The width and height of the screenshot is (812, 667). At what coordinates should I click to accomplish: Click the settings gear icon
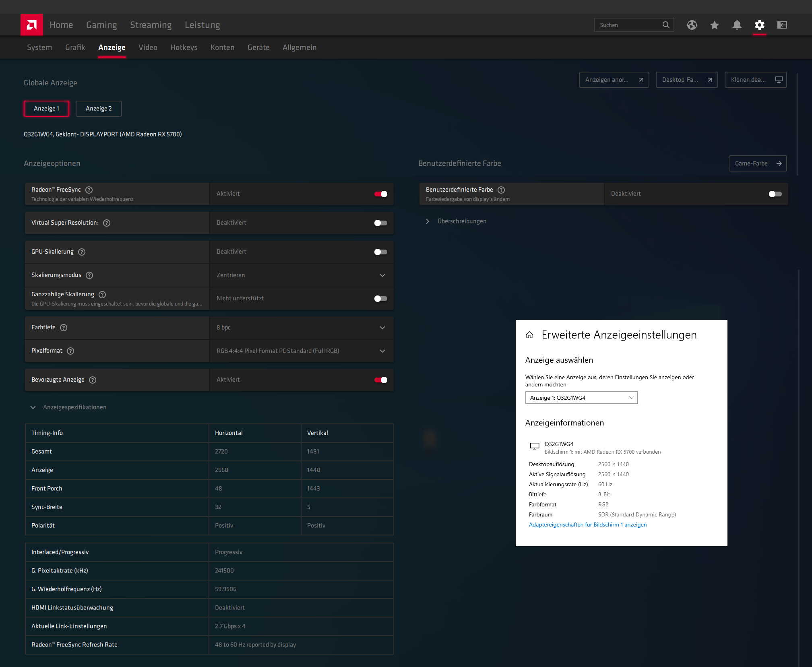(759, 25)
